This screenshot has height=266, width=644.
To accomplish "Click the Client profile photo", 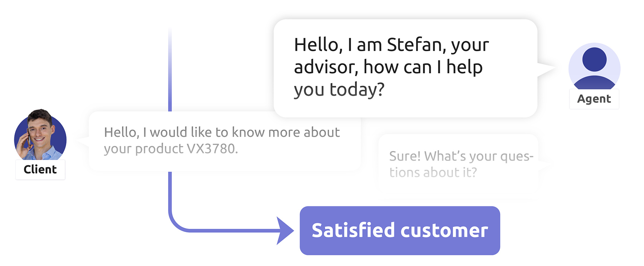I will click(40, 135).
